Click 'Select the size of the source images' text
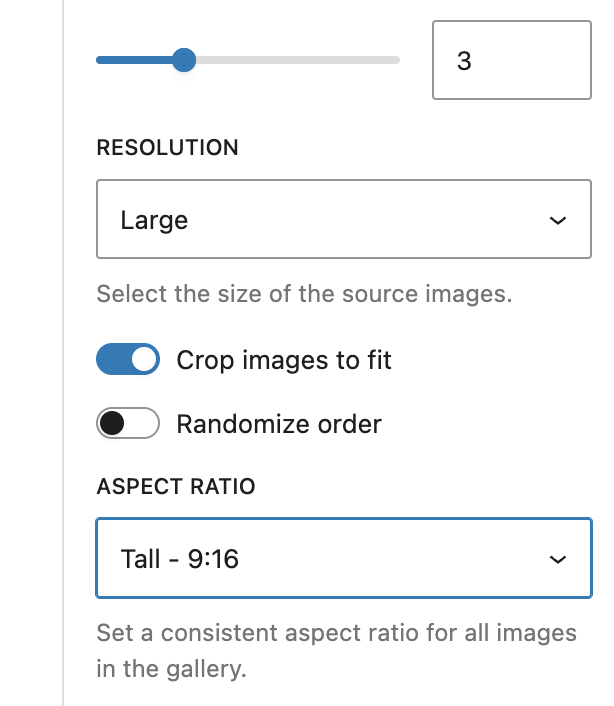The width and height of the screenshot is (614, 706). pyautogui.click(x=304, y=295)
